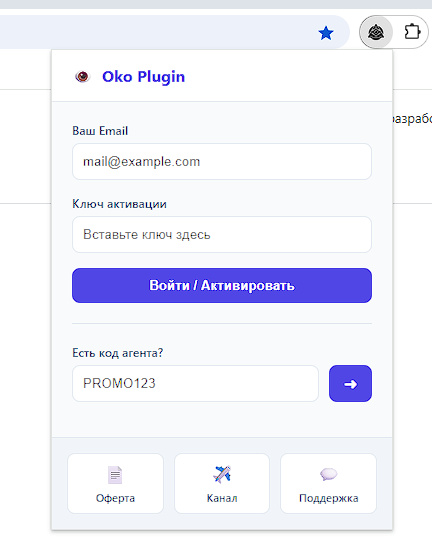Click the Ваш Email label

(100, 131)
